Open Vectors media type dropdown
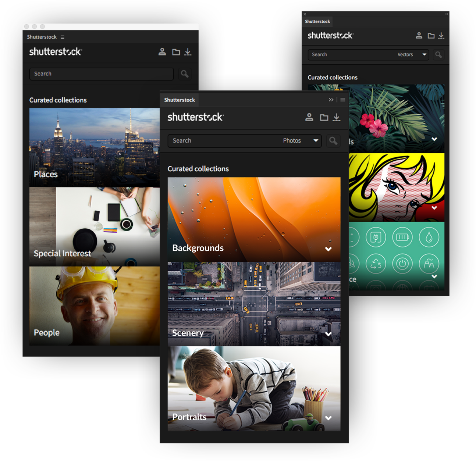The height and width of the screenshot is (461, 476). tap(412, 55)
